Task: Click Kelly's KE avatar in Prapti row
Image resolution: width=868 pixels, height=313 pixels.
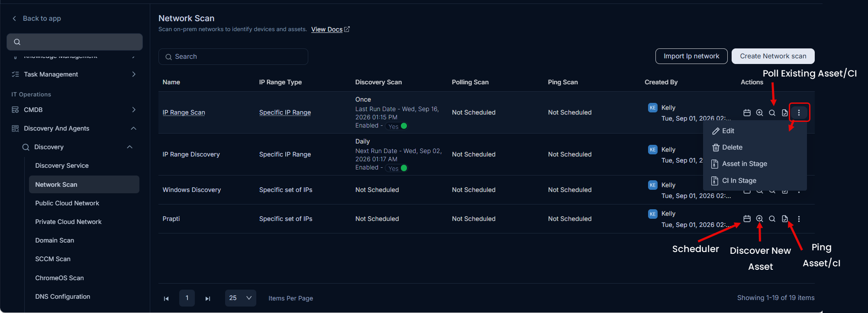Action: (x=652, y=214)
